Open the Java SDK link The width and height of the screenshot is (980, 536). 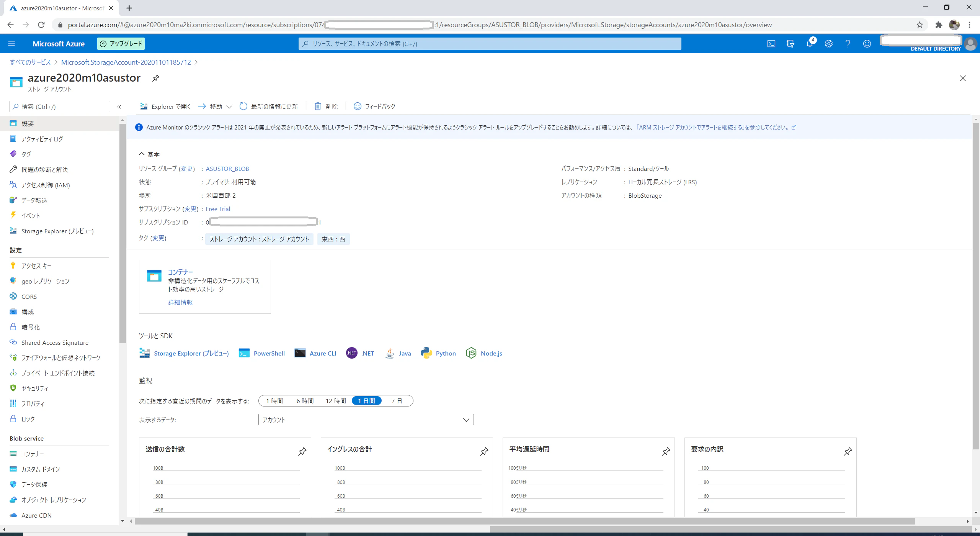pos(398,353)
